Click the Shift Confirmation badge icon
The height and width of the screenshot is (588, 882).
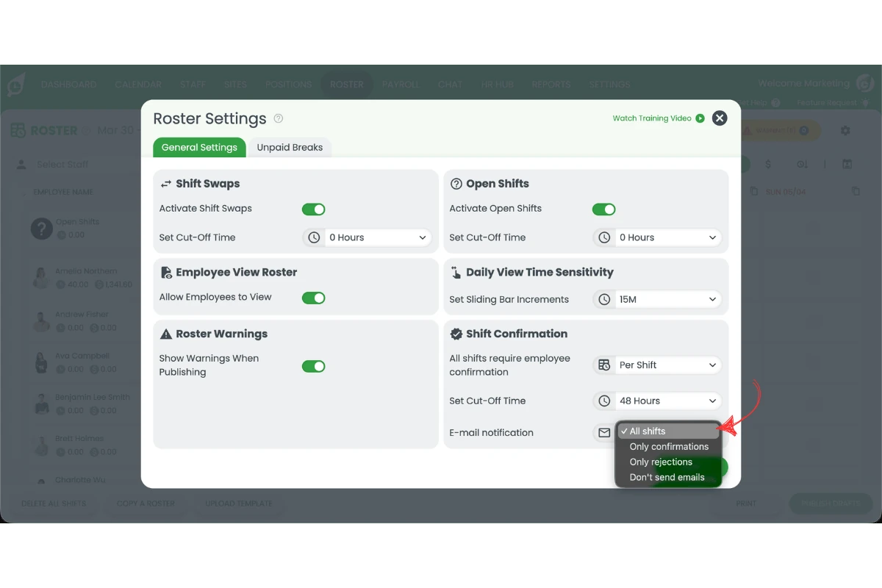click(x=456, y=334)
